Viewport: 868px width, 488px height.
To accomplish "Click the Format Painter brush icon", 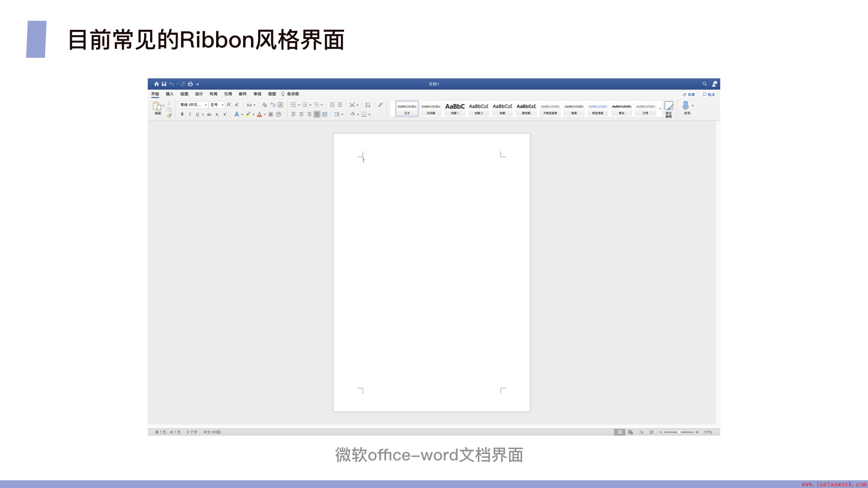I will click(169, 116).
